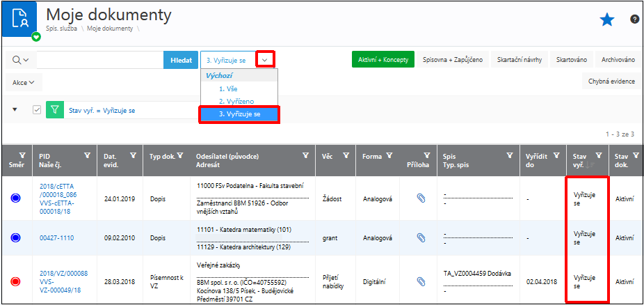Click the Moje dokumenty module icon
This screenshot has width=644, height=305.
pos(19,21)
